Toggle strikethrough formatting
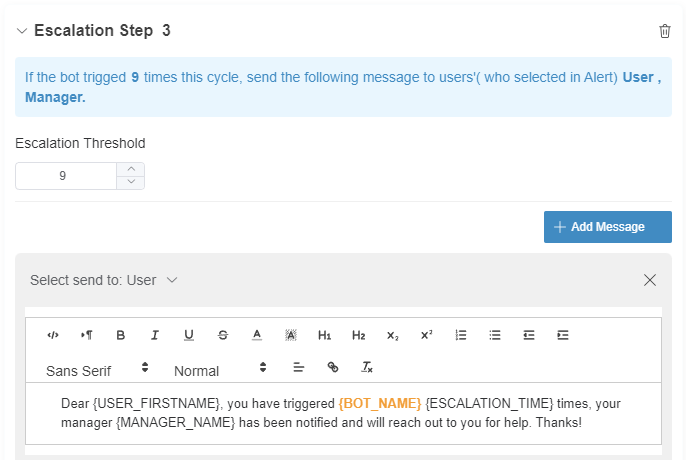686x460 pixels. tap(223, 335)
